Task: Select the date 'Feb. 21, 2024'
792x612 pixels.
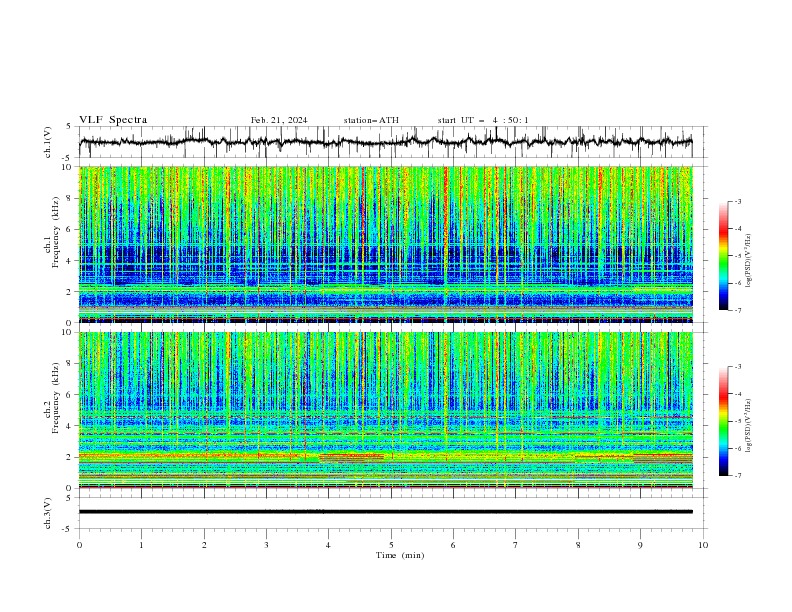Action: [279, 120]
